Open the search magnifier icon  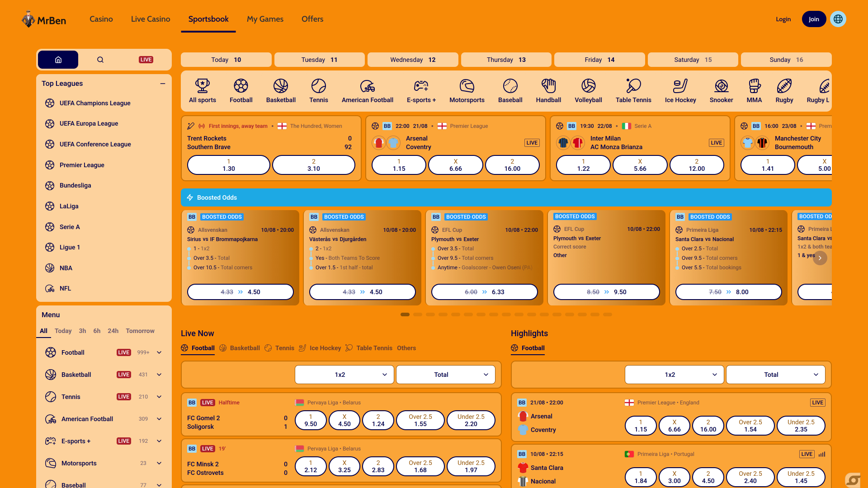[x=100, y=60]
